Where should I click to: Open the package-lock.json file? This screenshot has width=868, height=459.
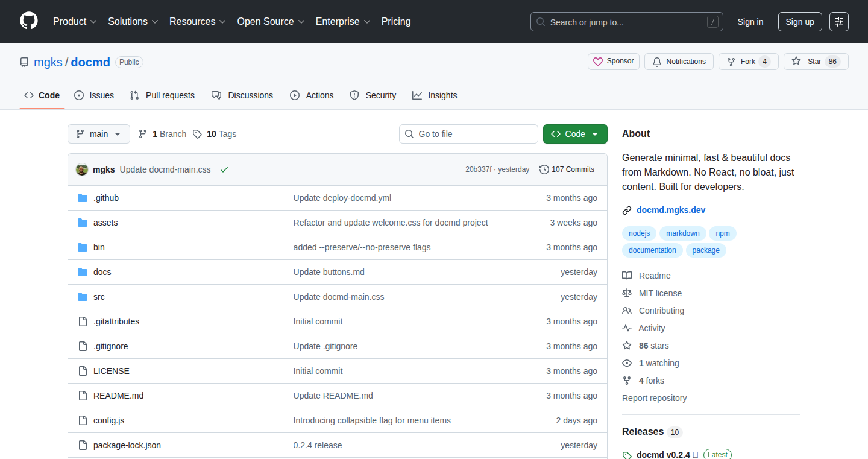[x=127, y=445]
